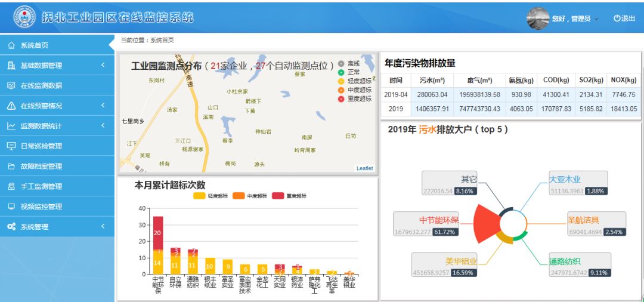The image size is (644, 302).
Task: Expand the 在线预警情况 submenu chevron
Action: coord(103,106)
